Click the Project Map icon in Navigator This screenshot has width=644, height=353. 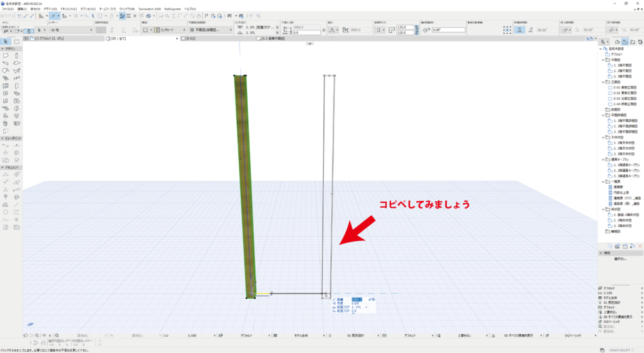[x=618, y=42]
